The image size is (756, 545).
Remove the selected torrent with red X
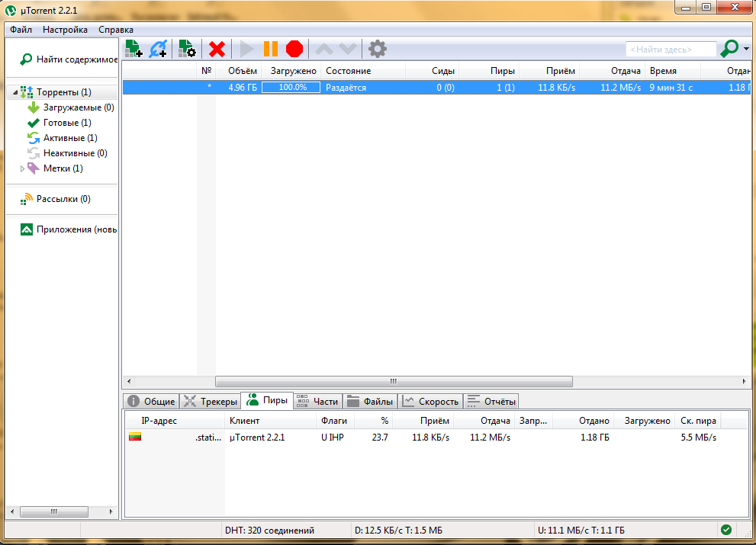217,49
